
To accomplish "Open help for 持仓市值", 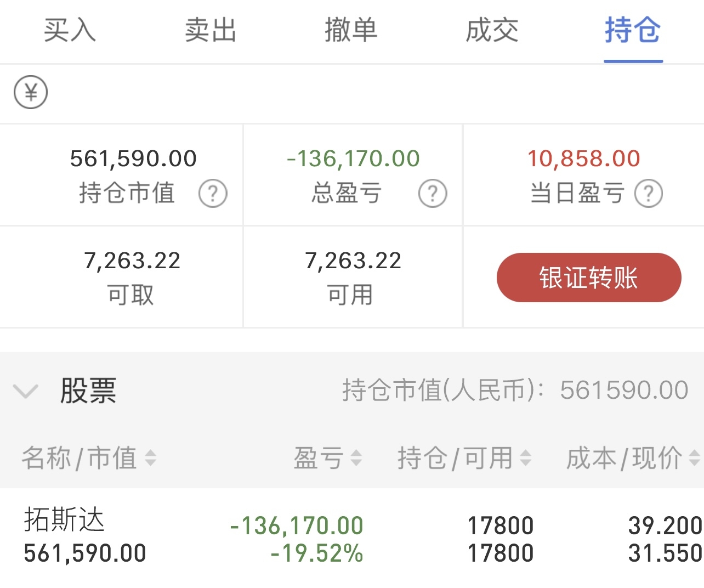I will pos(213,194).
